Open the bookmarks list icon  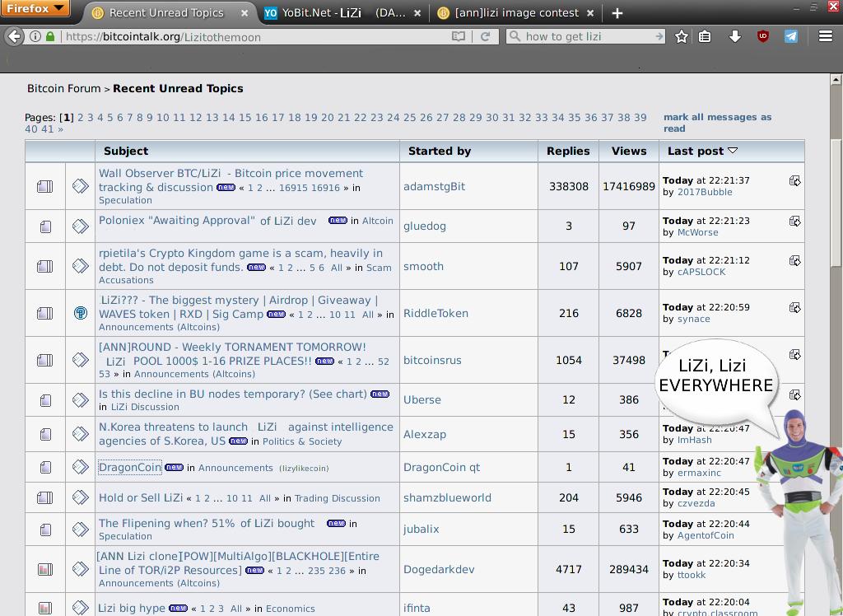(705, 36)
